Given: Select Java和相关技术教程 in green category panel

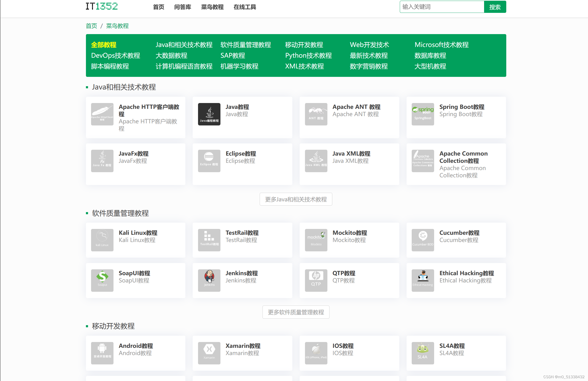Looking at the screenshot, I should 184,45.
